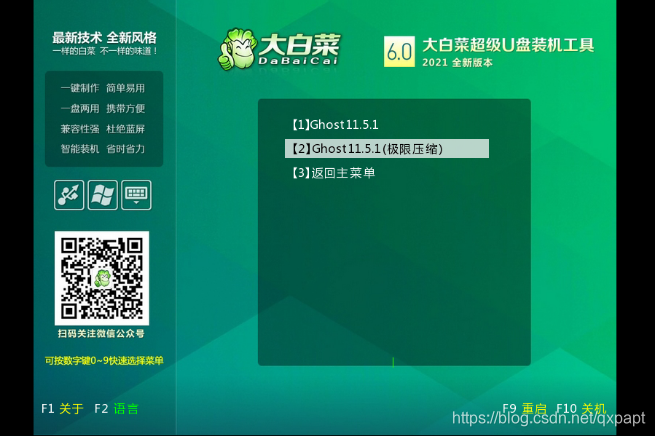Choose 【3】返回主菜单 to go back
656x437 pixels.
coord(333,173)
